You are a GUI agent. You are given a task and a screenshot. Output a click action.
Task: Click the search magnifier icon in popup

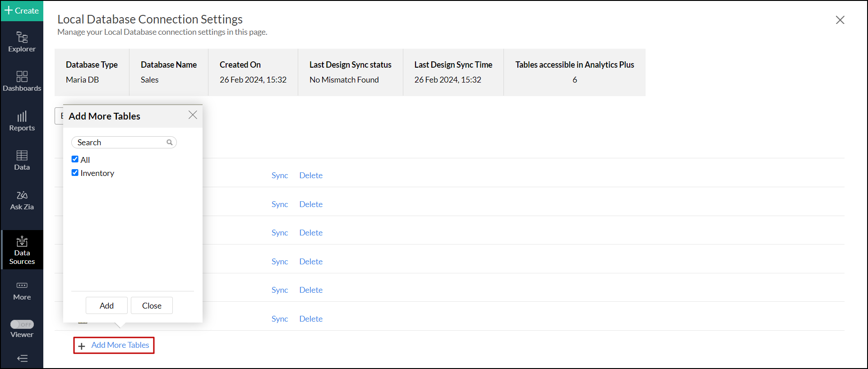click(x=170, y=143)
